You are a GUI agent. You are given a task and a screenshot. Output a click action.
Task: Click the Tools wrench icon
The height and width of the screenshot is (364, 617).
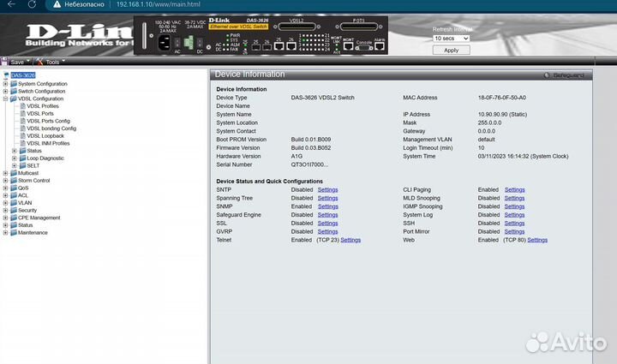[39, 62]
